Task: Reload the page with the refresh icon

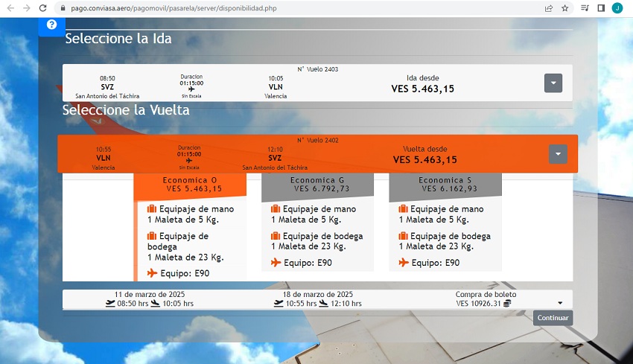Action: 42,8
